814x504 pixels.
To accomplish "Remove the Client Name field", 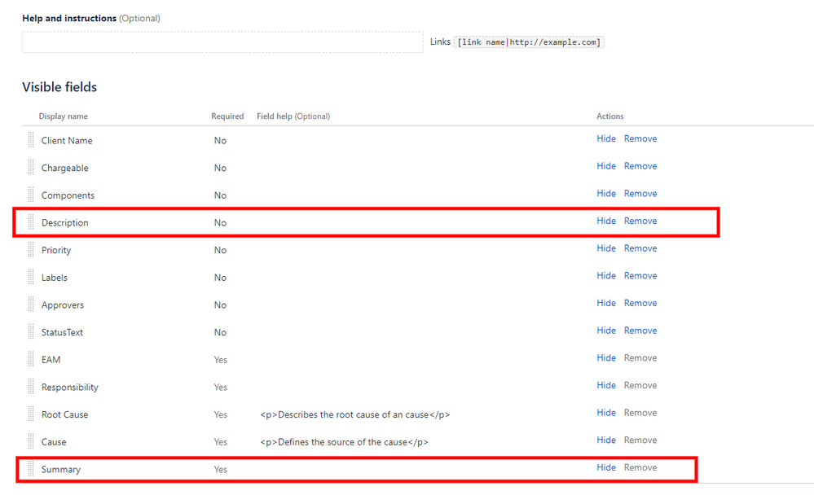I will [640, 138].
